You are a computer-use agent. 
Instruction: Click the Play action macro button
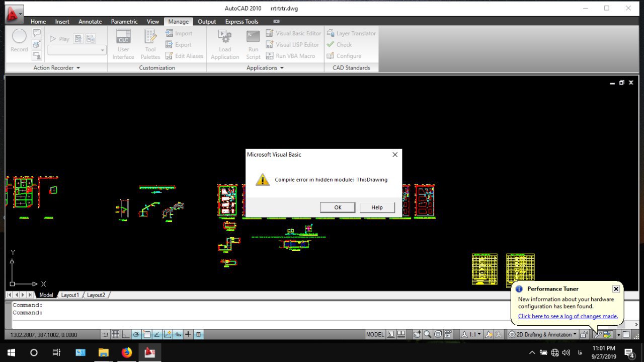pos(60,39)
